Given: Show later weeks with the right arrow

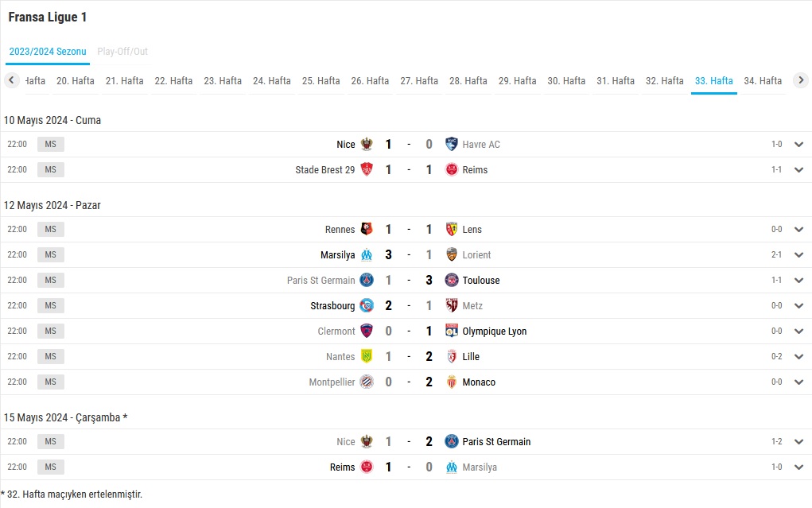Looking at the screenshot, I should 801,80.
